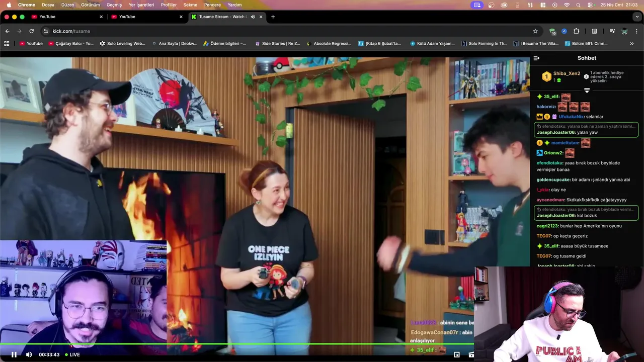Click the blue circular extension icon
This screenshot has height=362, width=644.
click(565, 31)
